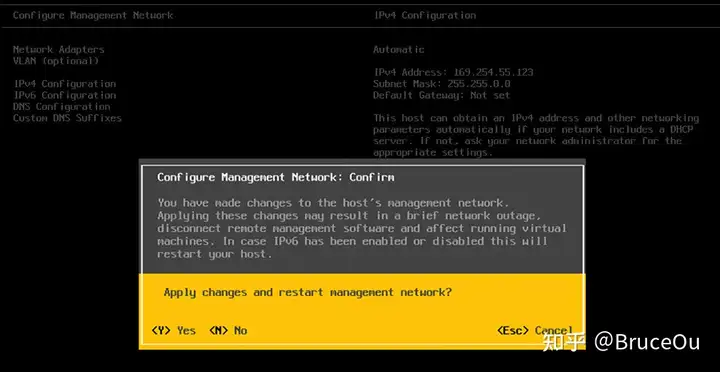The width and height of the screenshot is (720, 372).
Task: Confirm changes with the <Y> Yes option
Action: click(x=174, y=330)
